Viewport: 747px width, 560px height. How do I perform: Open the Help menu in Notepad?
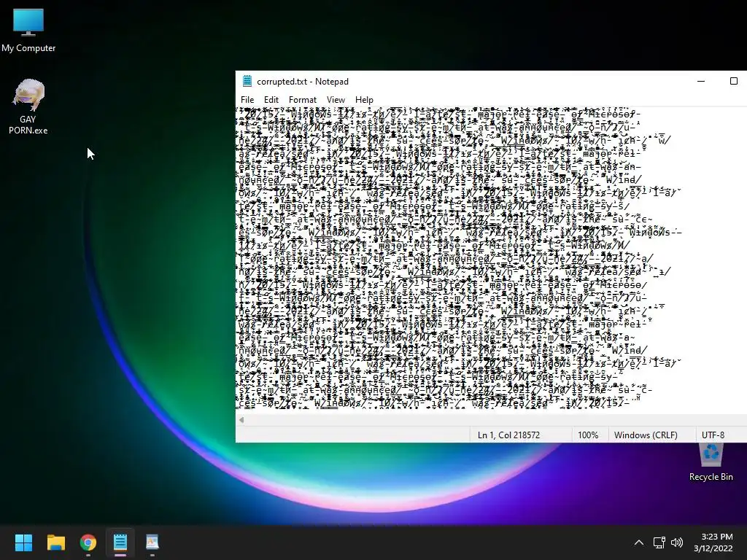click(x=364, y=99)
